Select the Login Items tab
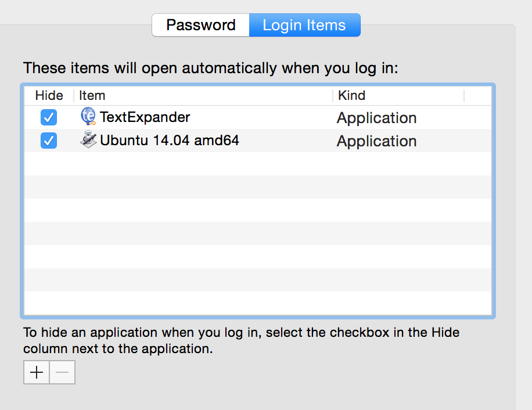This screenshot has height=410, width=532. tap(304, 26)
